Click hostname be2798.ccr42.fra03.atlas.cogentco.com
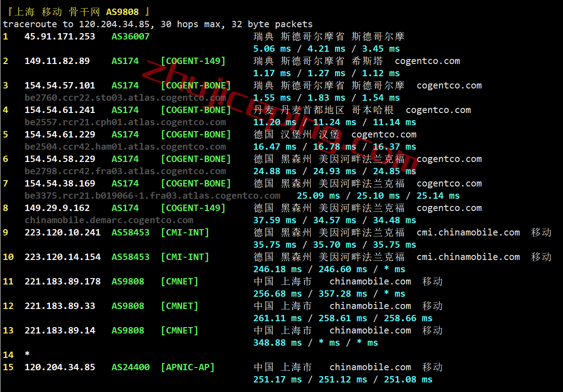 click(125, 171)
